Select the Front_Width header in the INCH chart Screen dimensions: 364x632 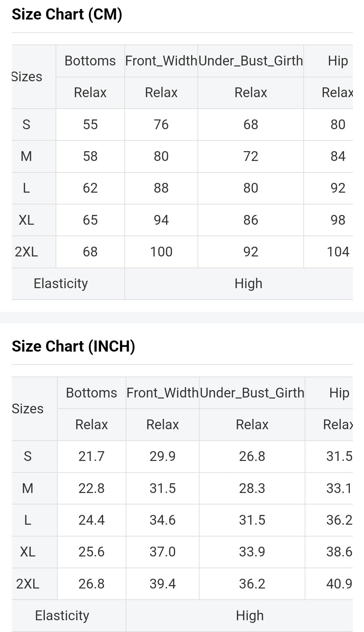(x=162, y=393)
